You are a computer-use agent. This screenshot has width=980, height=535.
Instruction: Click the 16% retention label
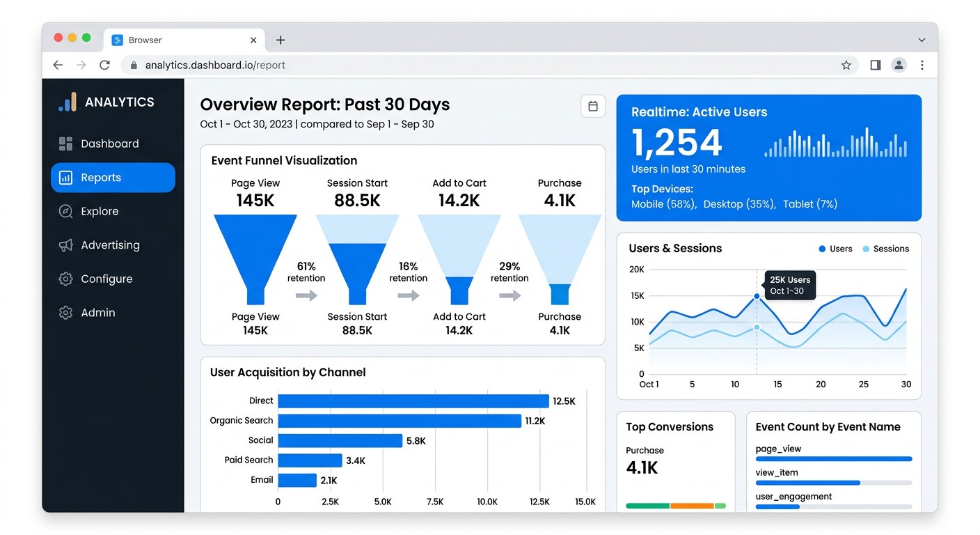pyautogui.click(x=409, y=272)
